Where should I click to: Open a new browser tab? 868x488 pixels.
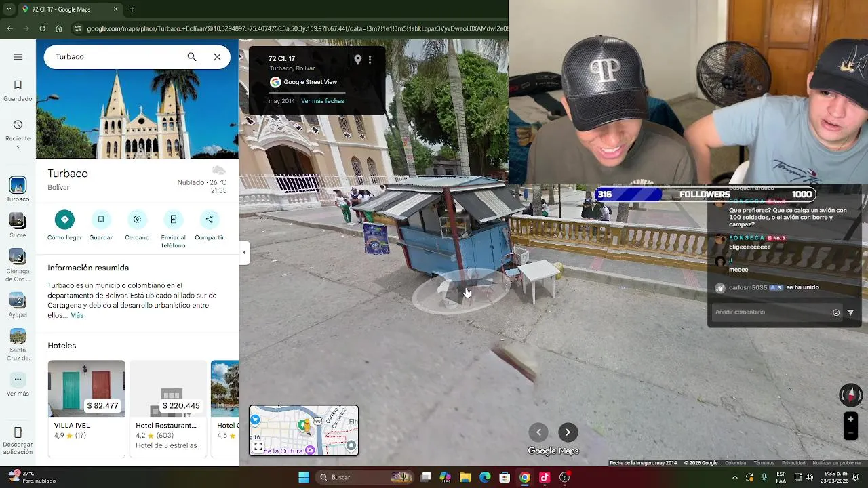pos(132,9)
